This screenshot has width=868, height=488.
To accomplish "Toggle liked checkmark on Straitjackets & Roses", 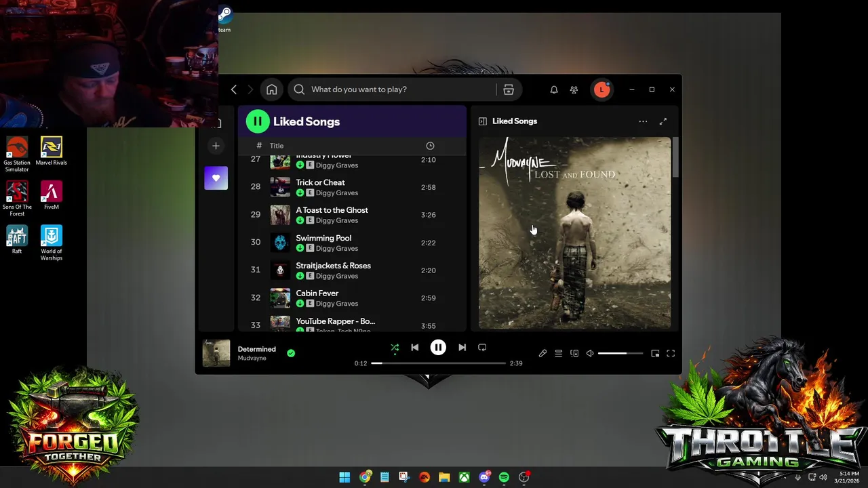I will click(x=300, y=276).
